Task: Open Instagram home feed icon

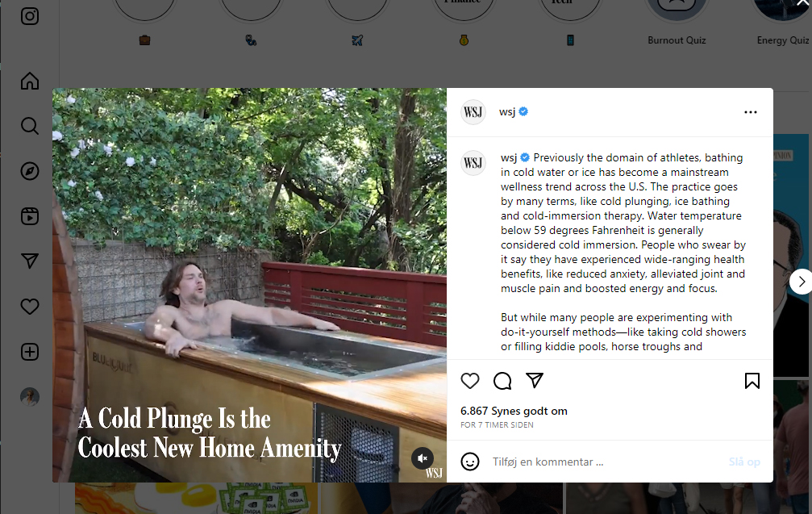Action: [x=30, y=81]
